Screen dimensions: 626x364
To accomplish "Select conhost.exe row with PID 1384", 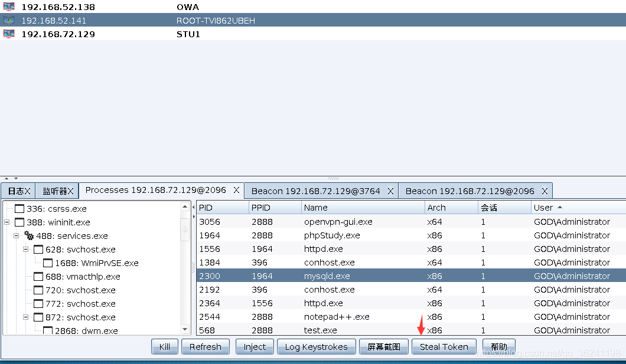I will [x=411, y=263].
